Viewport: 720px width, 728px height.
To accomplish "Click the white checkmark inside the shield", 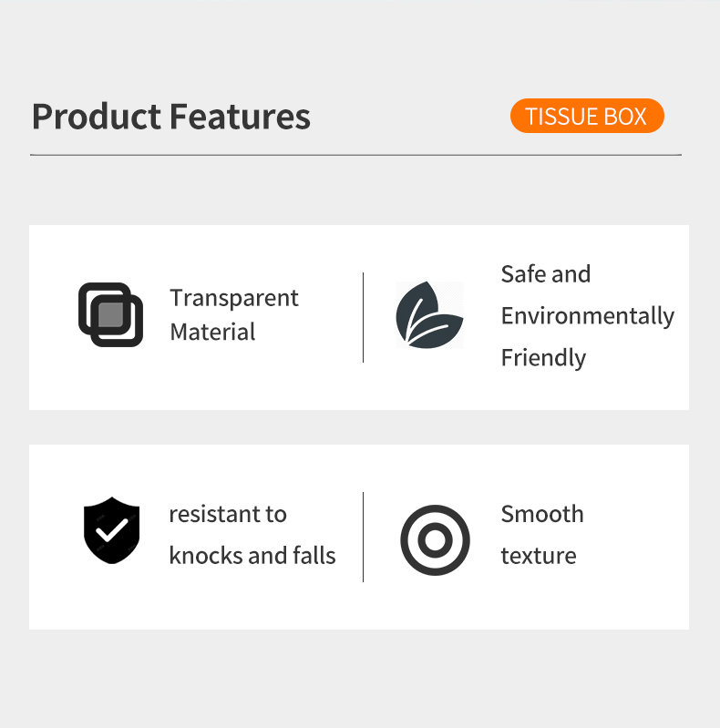I will [112, 529].
